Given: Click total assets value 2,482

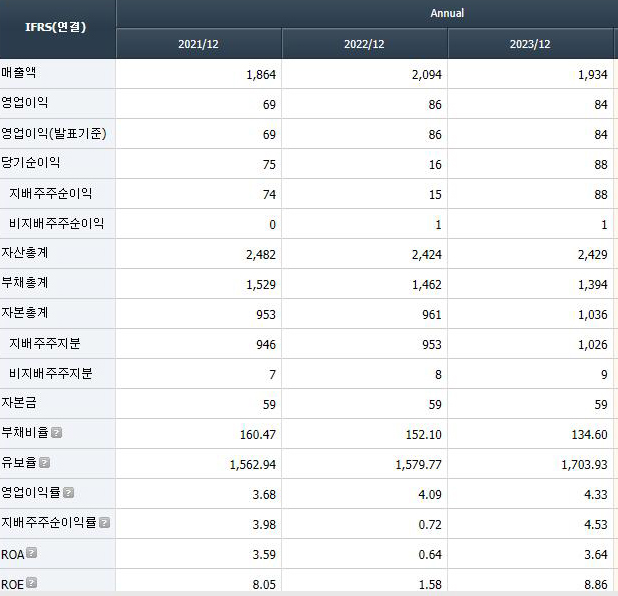Looking at the screenshot, I should tap(261, 255).
